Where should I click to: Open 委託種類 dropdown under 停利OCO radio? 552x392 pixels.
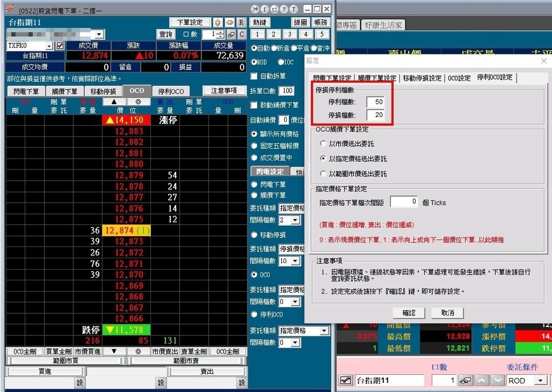(x=324, y=331)
